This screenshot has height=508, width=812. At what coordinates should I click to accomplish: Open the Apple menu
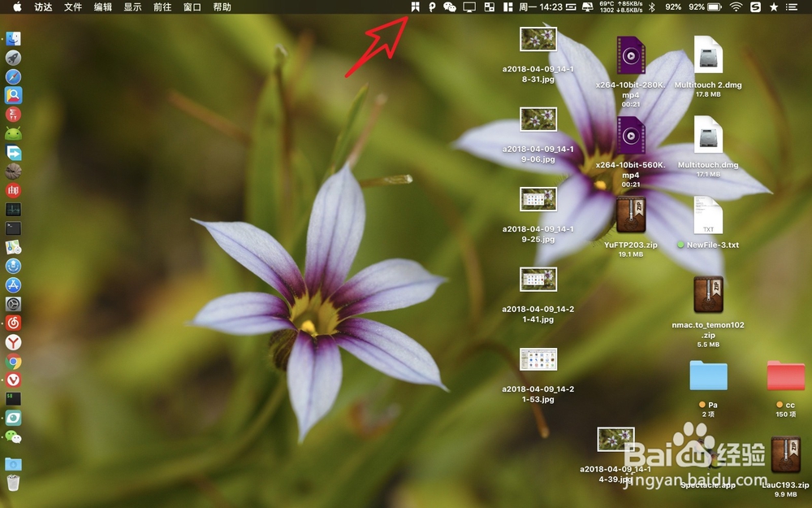17,7
